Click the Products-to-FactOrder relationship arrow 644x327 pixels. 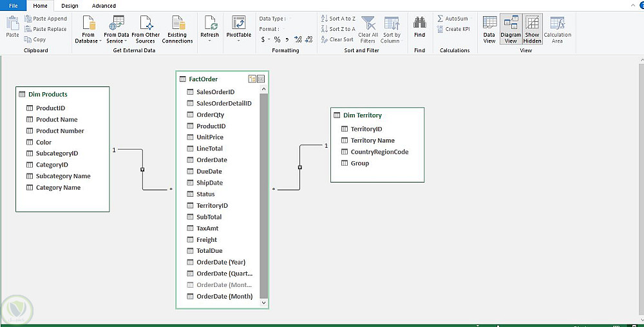click(x=142, y=170)
